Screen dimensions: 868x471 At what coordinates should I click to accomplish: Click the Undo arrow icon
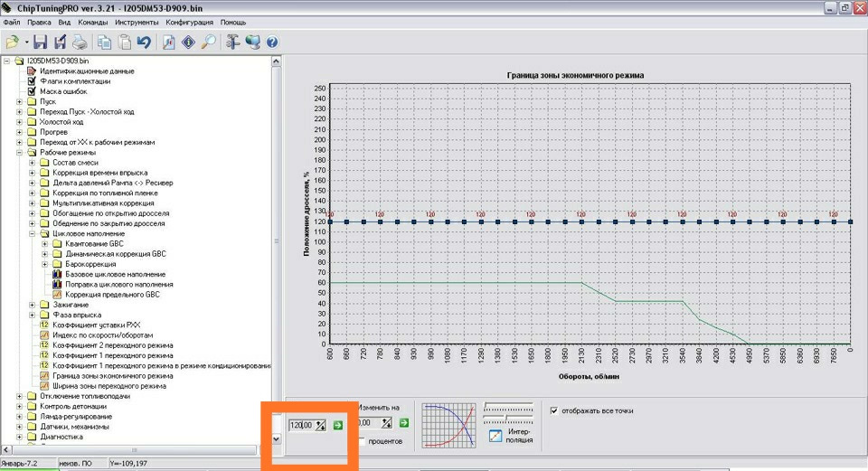[x=144, y=42]
